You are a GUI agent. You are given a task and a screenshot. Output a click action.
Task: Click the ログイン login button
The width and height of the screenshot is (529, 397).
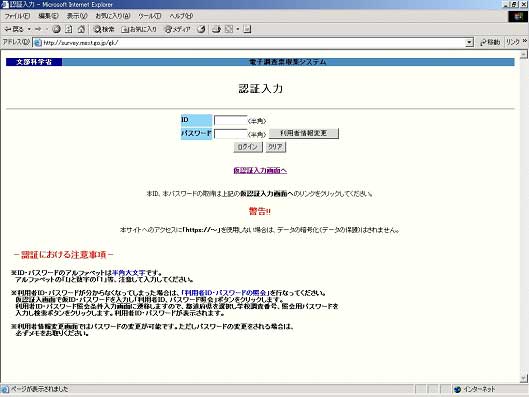click(x=248, y=147)
